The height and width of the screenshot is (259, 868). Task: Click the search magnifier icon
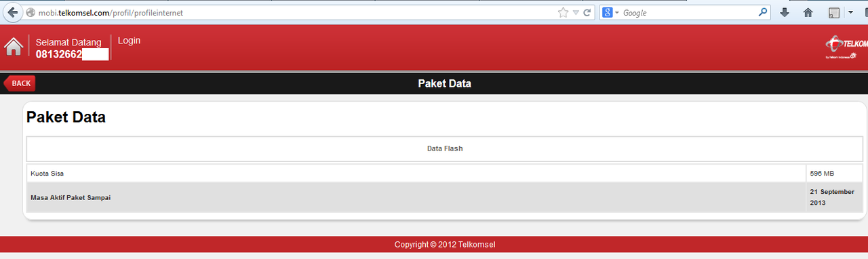[x=764, y=12]
